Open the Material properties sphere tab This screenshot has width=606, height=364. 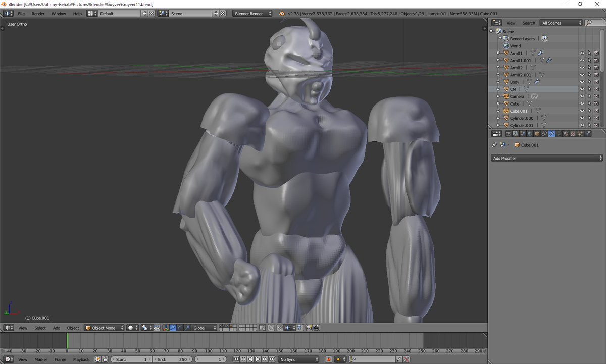[x=566, y=134]
